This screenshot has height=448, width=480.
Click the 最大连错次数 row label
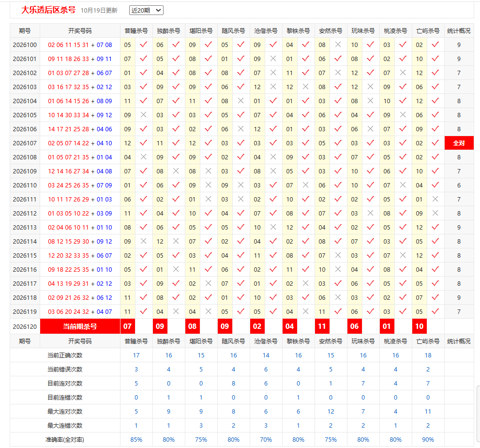(65, 426)
